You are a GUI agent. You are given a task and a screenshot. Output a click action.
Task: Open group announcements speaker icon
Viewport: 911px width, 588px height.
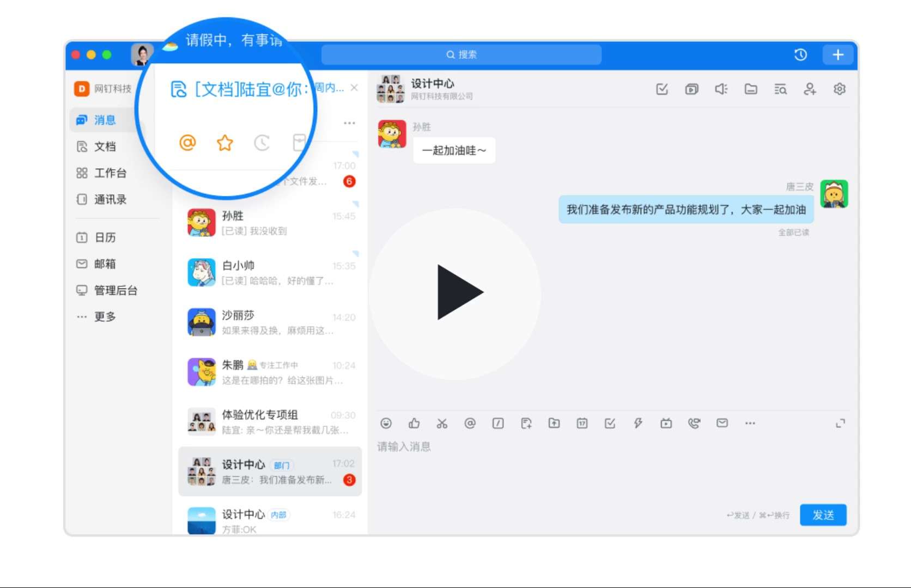point(721,89)
